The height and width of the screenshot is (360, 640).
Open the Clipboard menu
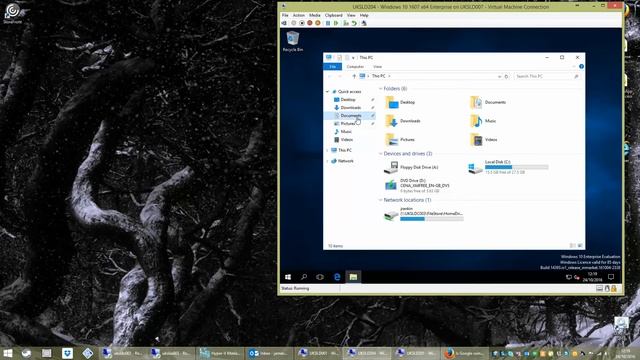point(333,15)
